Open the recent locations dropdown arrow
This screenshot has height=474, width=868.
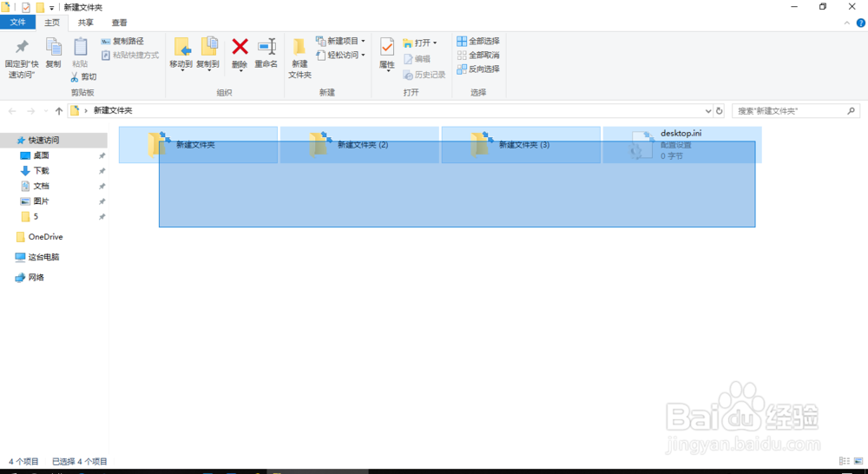pyautogui.click(x=46, y=111)
